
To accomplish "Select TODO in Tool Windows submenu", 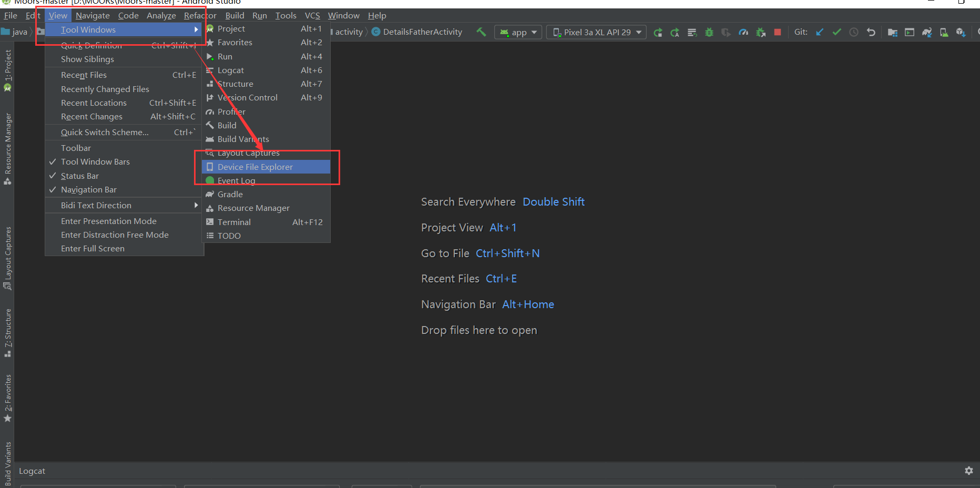I will [266, 236].
